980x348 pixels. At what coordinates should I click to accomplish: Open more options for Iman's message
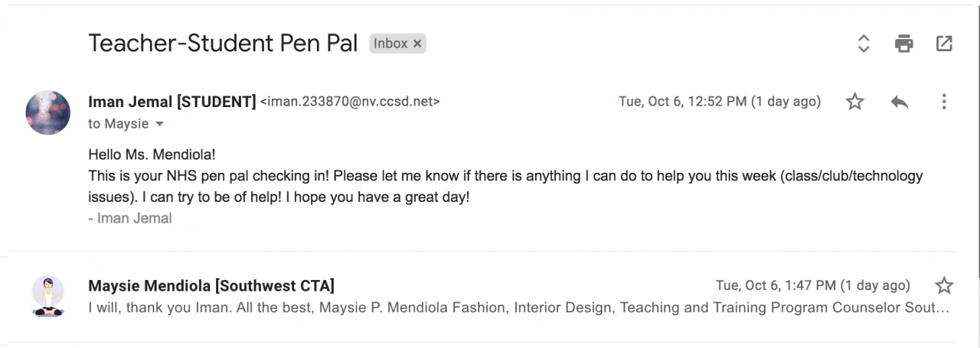[944, 102]
